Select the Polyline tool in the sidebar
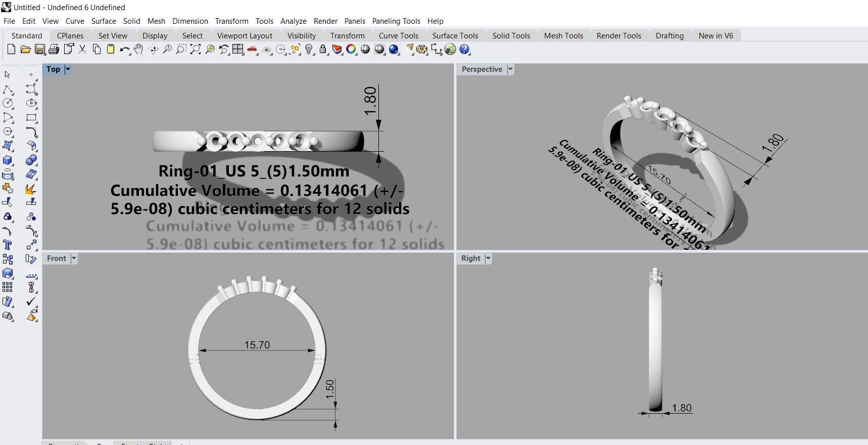This screenshot has height=445, width=868. 8,90
